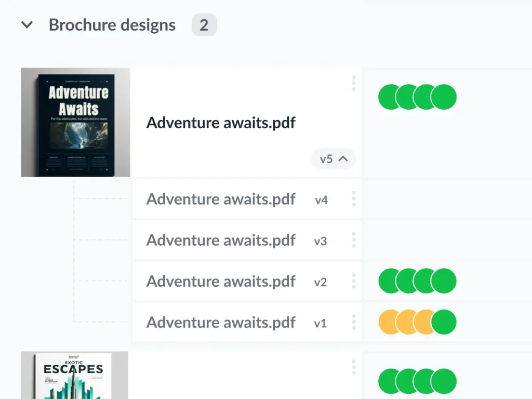
Task: Open version v2 of Adventure awaits.pdf
Action: 221,281
